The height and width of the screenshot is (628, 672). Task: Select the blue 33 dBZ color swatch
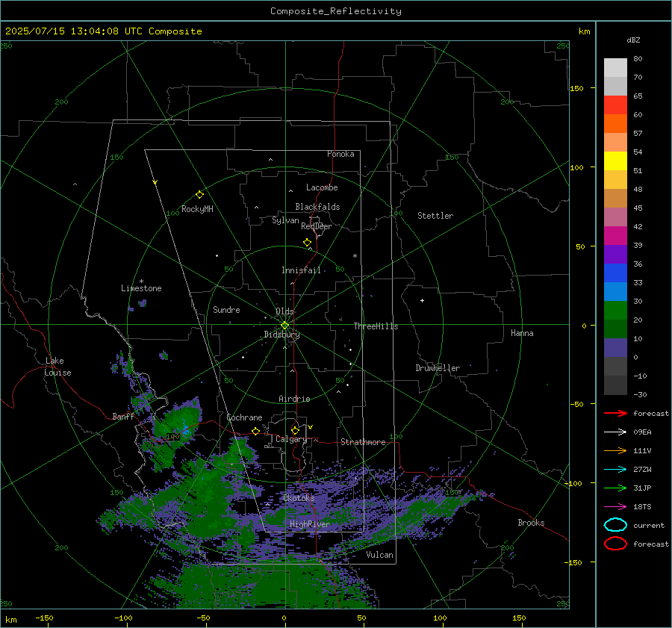[615, 273]
